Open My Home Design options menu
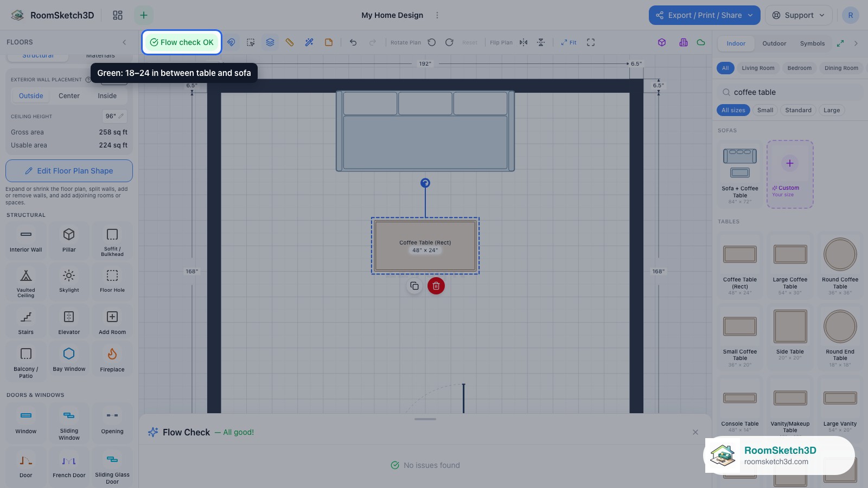The image size is (868, 488). tap(437, 15)
